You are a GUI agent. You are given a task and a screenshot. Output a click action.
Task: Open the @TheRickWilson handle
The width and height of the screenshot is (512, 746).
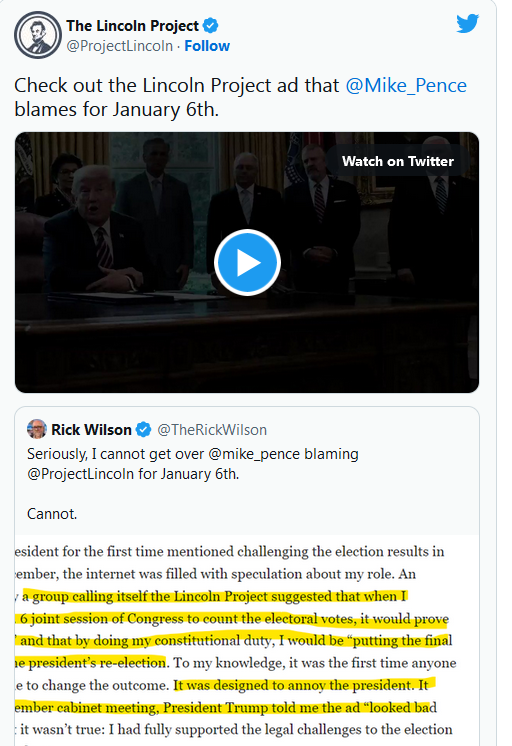(x=212, y=430)
